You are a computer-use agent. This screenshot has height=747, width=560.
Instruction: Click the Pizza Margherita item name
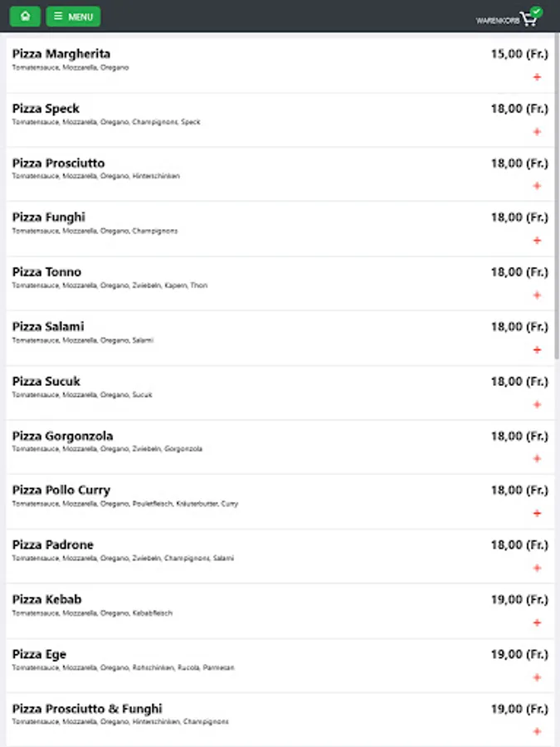[61, 54]
